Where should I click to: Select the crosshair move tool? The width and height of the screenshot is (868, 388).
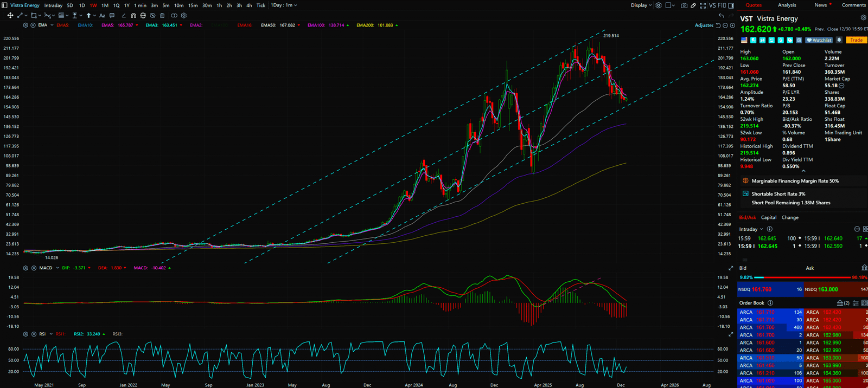10,16
